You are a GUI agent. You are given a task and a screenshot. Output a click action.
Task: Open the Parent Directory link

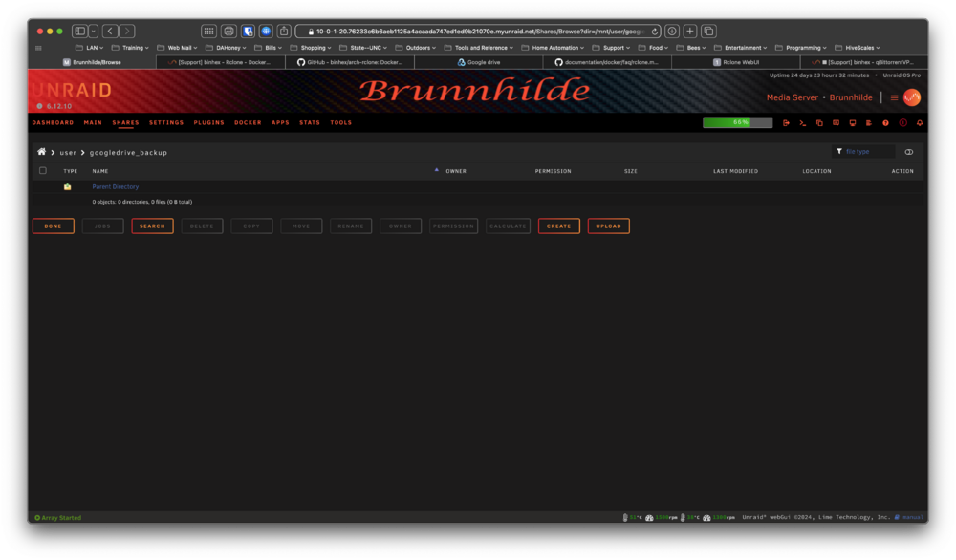[116, 187]
